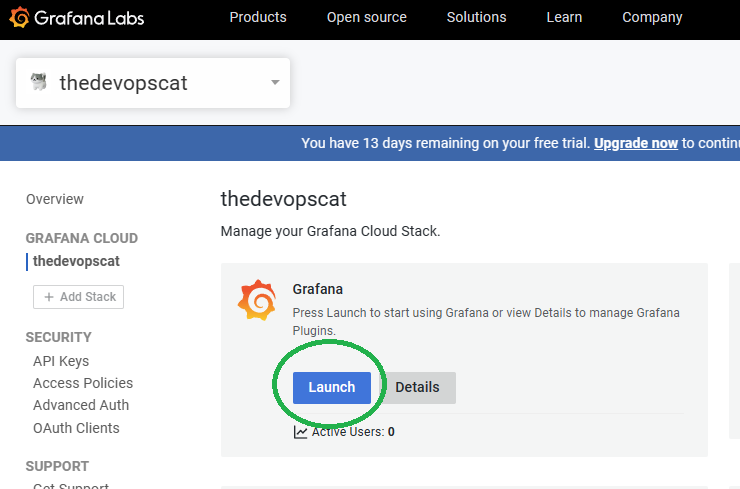Click the Grafana Labs logo

(76, 18)
